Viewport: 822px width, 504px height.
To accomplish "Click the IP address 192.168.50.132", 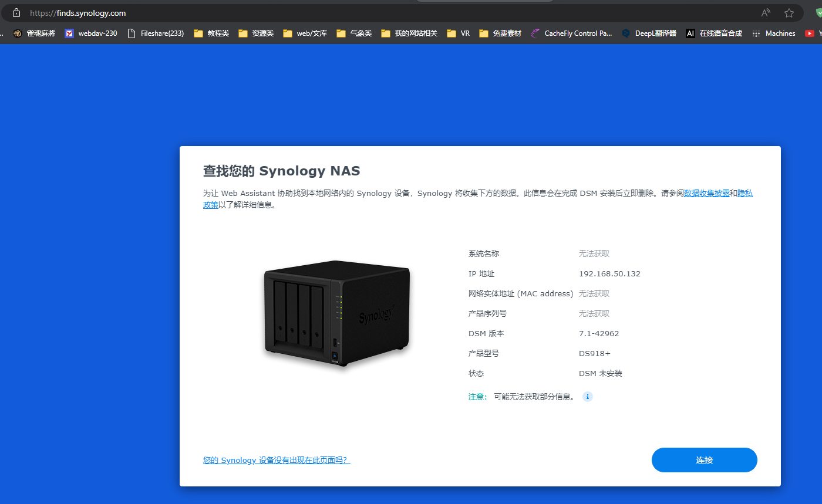I will (609, 274).
